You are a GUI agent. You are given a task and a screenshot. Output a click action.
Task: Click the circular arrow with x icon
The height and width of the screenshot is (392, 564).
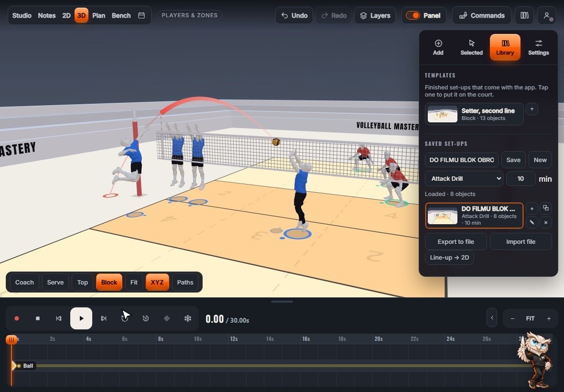[x=146, y=318]
